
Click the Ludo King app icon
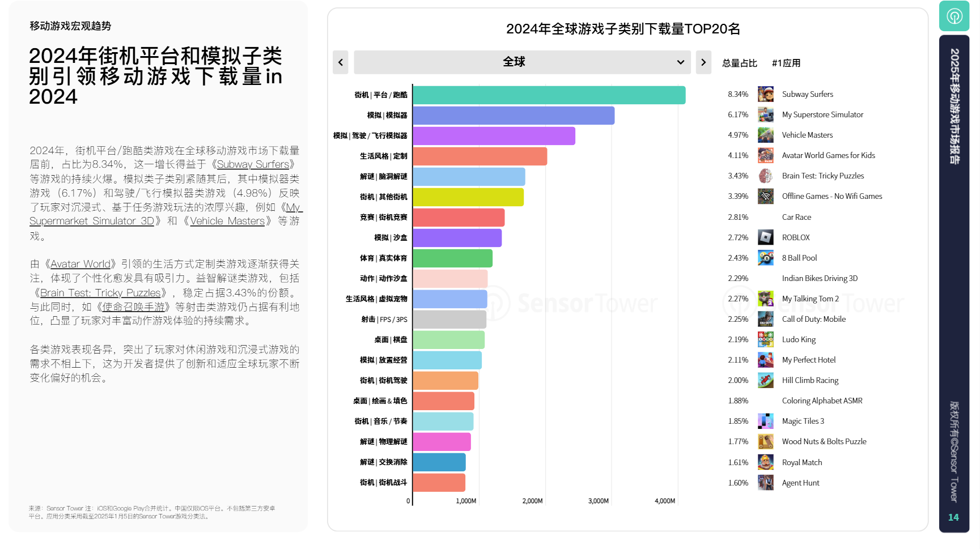pyautogui.click(x=765, y=339)
